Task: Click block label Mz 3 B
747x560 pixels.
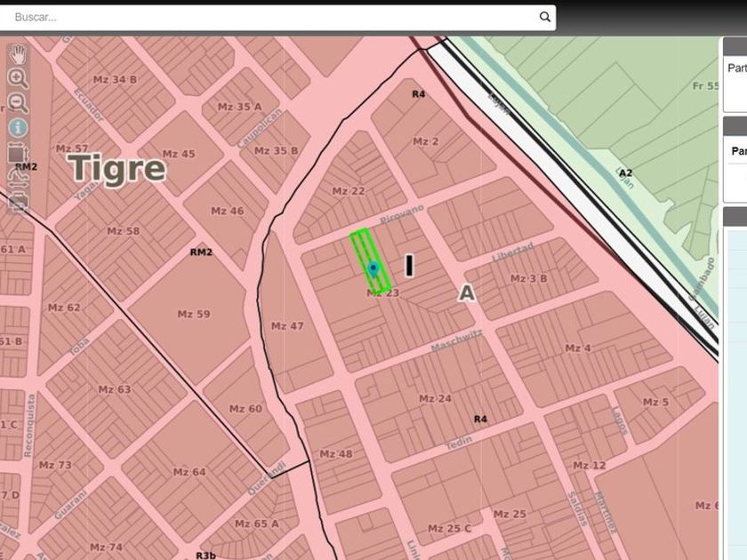Action: click(x=529, y=278)
